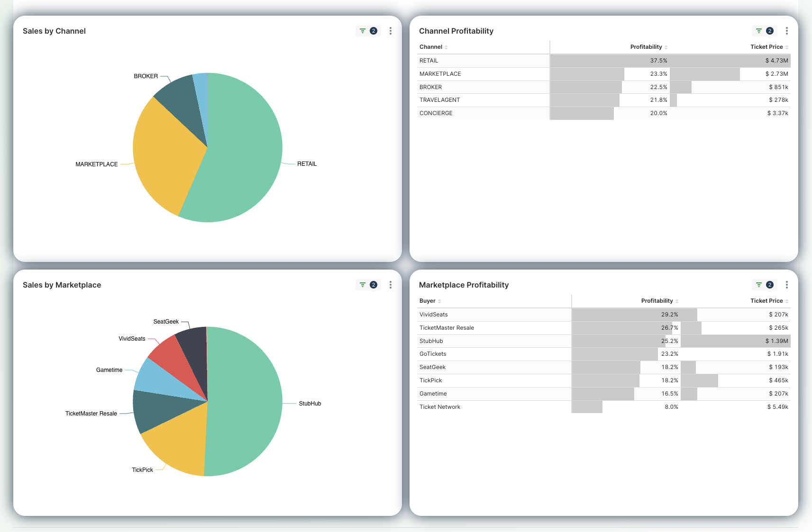This screenshot has height=532, width=812.
Task: View filters on Marketplace Profitability panel
Action: coord(764,285)
